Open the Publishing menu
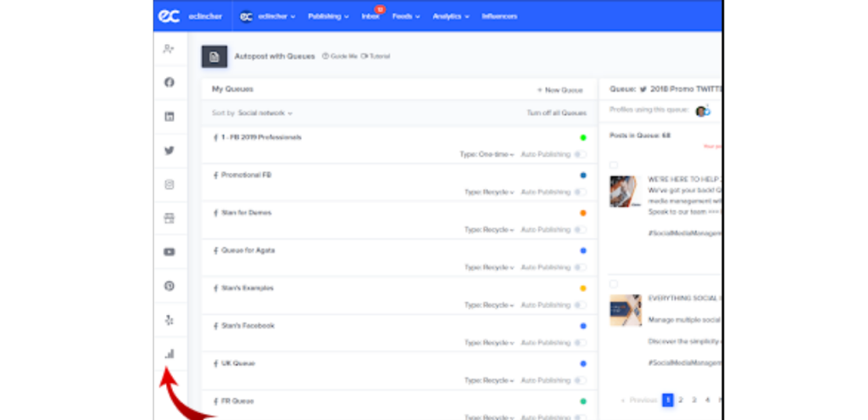 (x=329, y=16)
